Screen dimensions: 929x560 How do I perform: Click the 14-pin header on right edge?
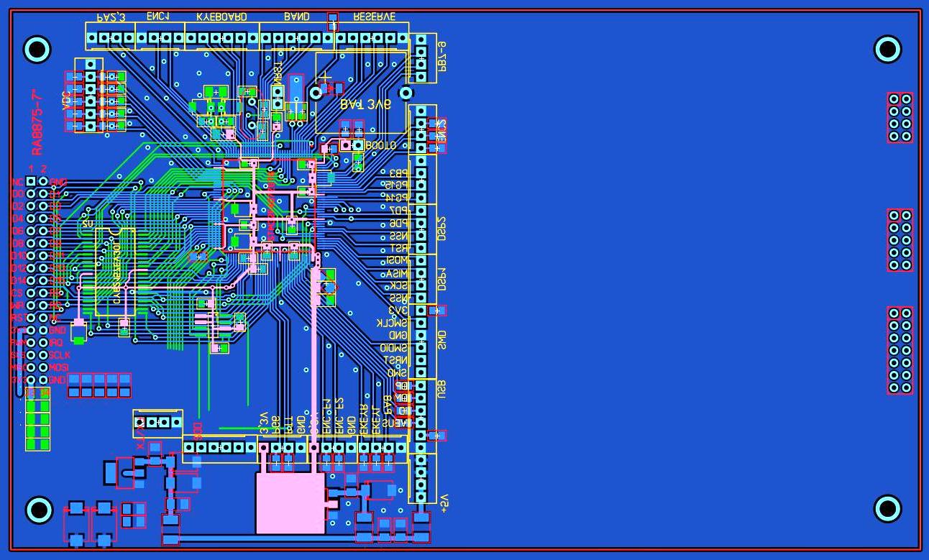(900, 350)
